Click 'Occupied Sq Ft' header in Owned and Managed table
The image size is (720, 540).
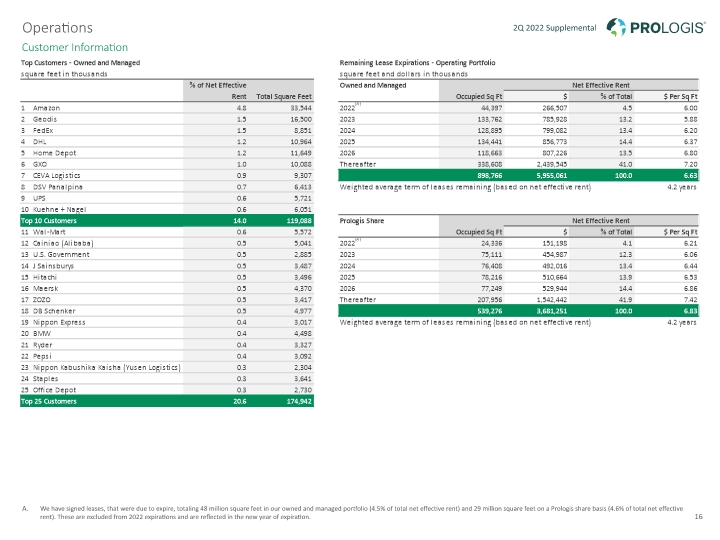point(479,96)
